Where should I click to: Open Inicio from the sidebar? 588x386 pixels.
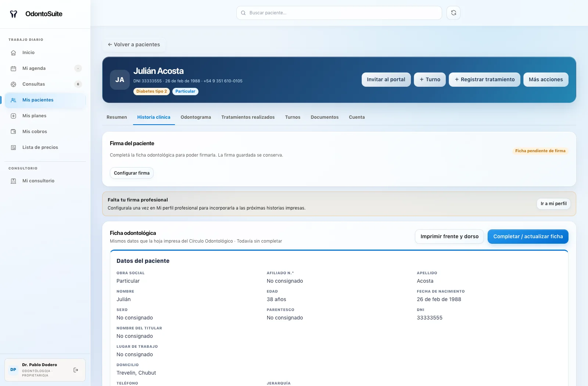tap(45, 53)
